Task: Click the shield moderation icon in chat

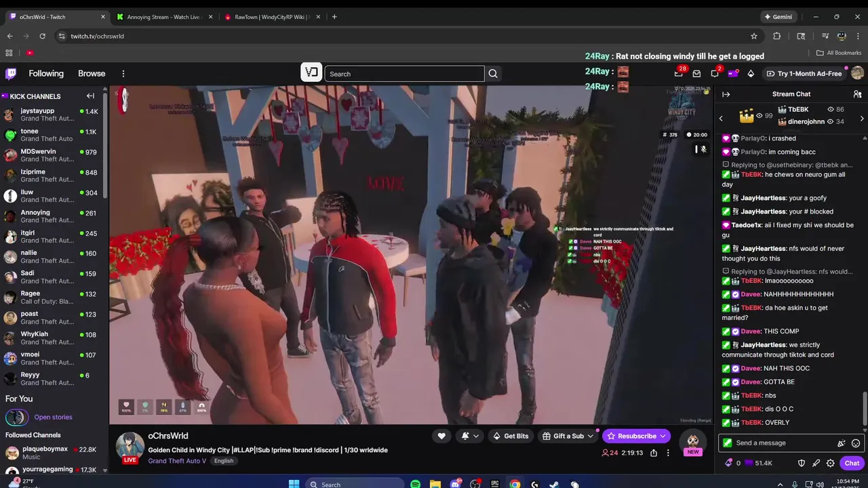Action: coord(802,463)
